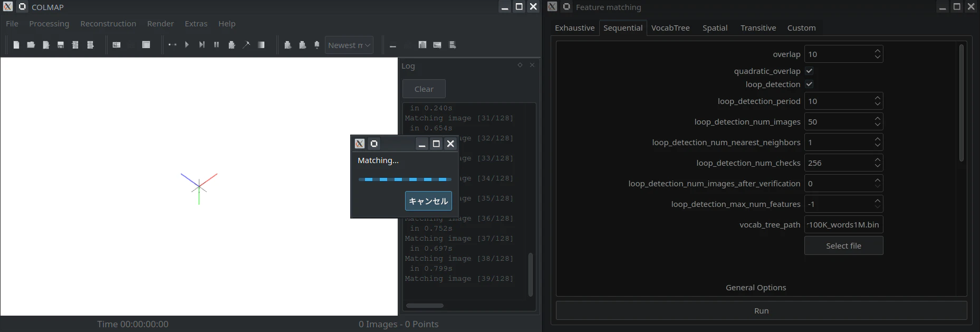Show Model statistics from the toolbar
This screenshot has height=332, width=980.
[x=422, y=45]
